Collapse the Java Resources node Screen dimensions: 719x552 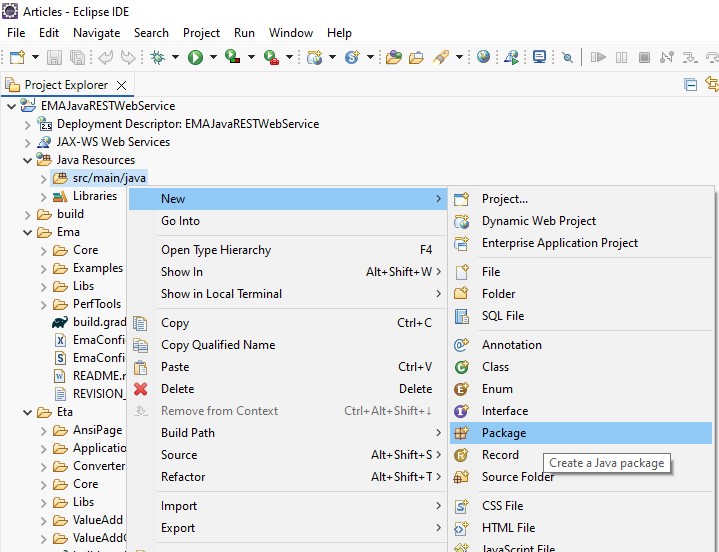click(28, 160)
